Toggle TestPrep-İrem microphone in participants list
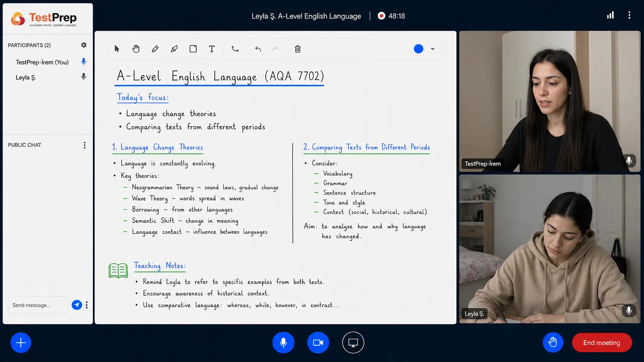The width and height of the screenshot is (644, 362). (84, 62)
